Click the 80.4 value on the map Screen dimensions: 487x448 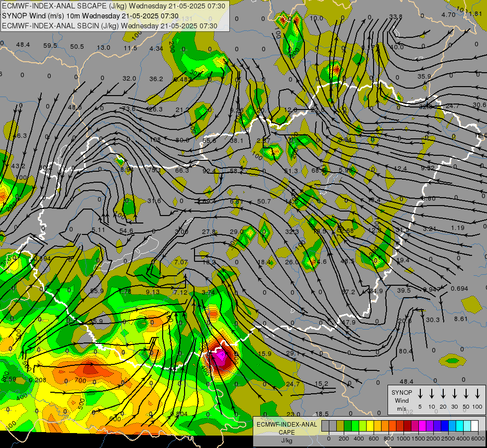coord(406,351)
